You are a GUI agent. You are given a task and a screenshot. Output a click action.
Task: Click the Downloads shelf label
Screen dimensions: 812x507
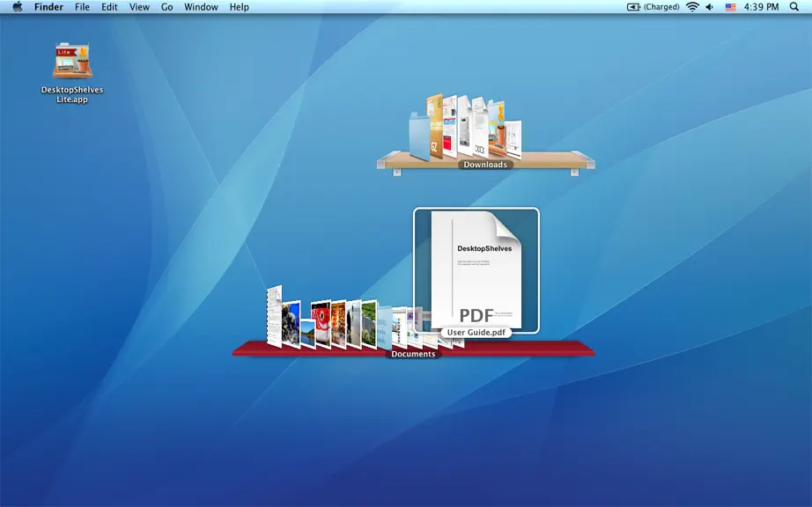485,165
